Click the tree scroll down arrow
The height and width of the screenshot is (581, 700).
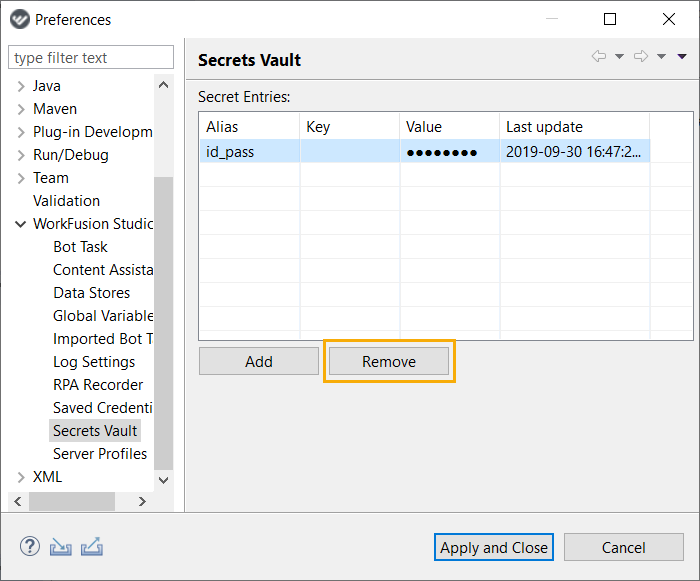[x=164, y=481]
